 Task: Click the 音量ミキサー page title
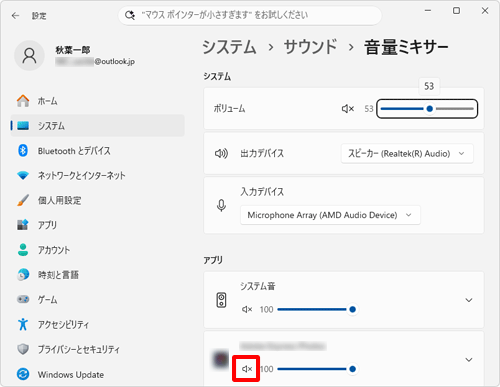[406, 47]
